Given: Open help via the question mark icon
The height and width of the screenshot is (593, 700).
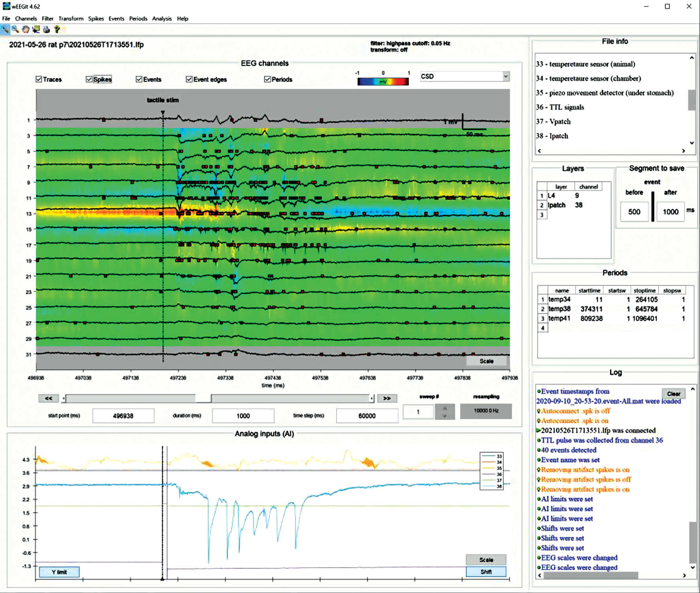Looking at the screenshot, I should point(57,29).
